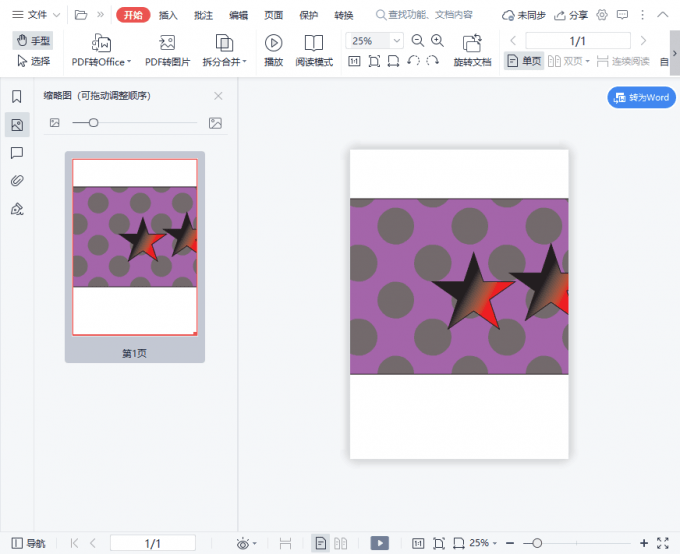
Task: Select 单页 single page view
Action: [x=524, y=61]
